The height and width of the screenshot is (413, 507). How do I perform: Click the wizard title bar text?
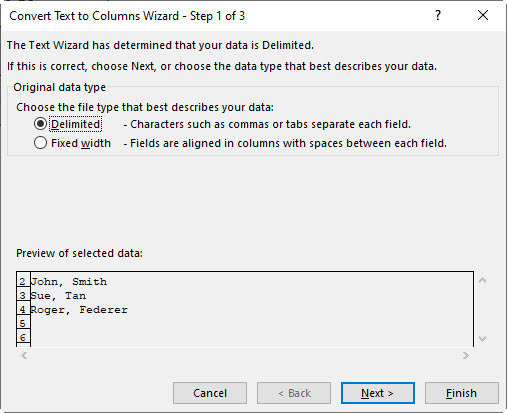[x=127, y=16]
